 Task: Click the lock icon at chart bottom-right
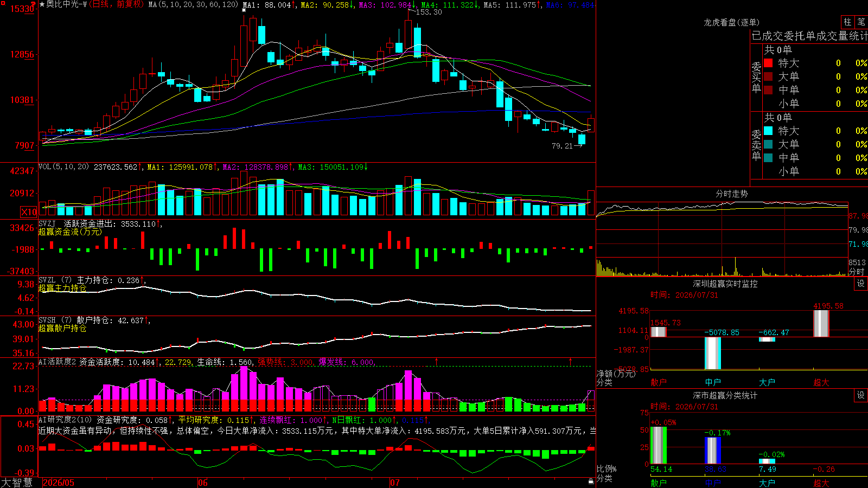(x=591, y=481)
